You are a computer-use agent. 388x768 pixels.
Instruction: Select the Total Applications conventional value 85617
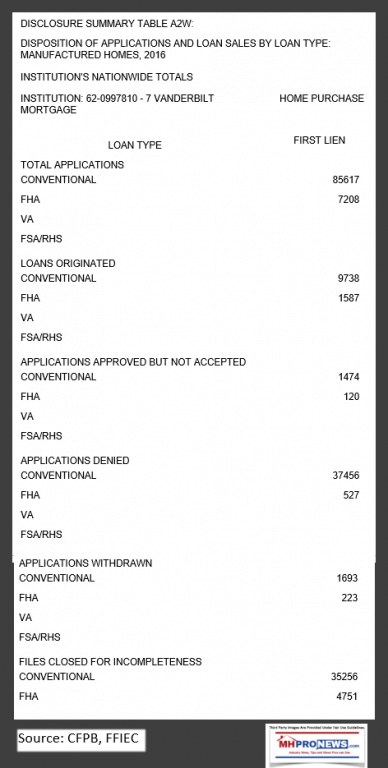[346, 180]
